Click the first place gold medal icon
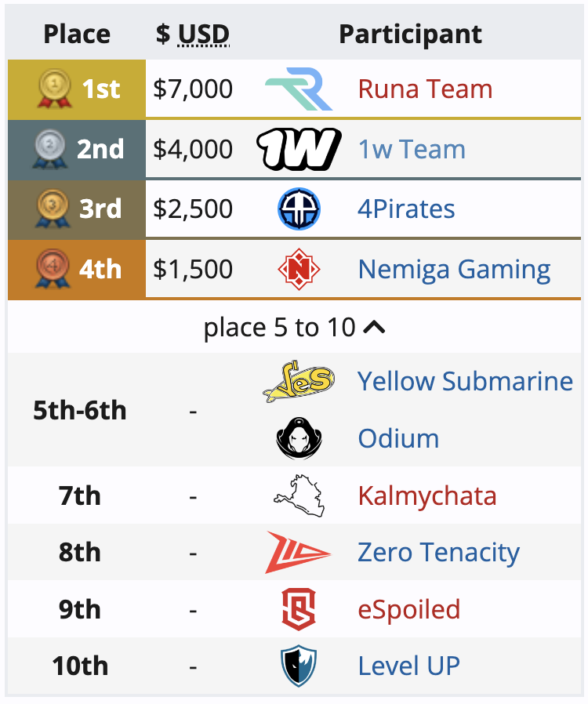The height and width of the screenshot is (704, 588). click(54, 89)
